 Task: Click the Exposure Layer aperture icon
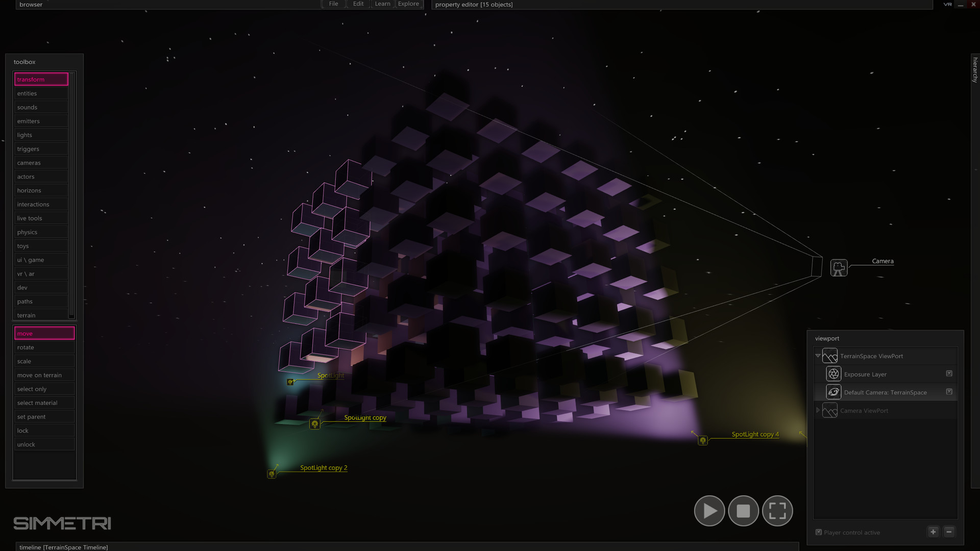[834, 374]
